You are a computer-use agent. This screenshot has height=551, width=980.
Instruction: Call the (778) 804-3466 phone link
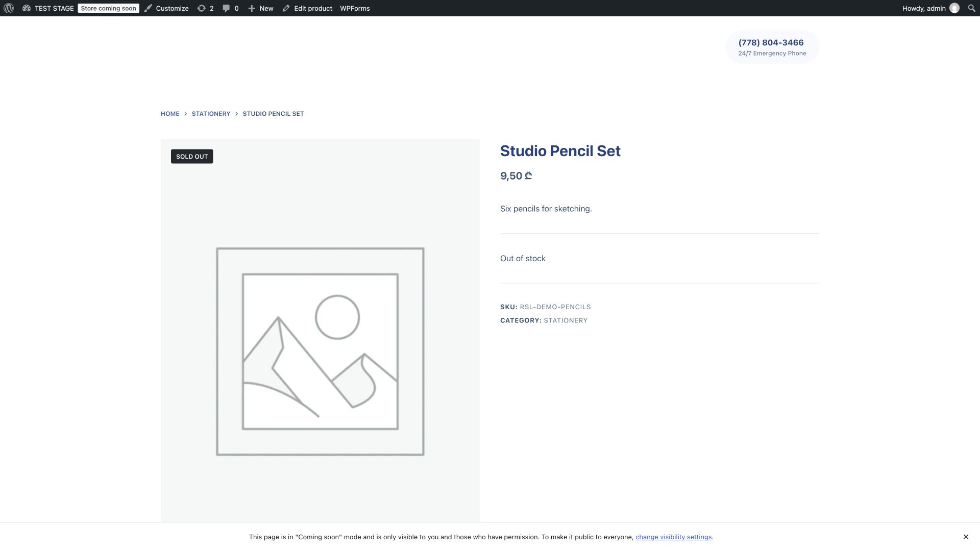point(771,42)
